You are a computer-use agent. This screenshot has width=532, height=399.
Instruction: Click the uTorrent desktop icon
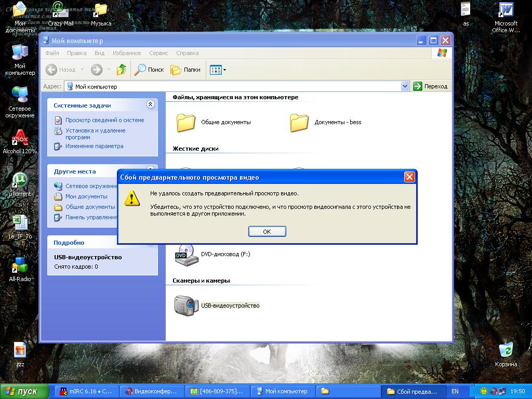(20, 181)
